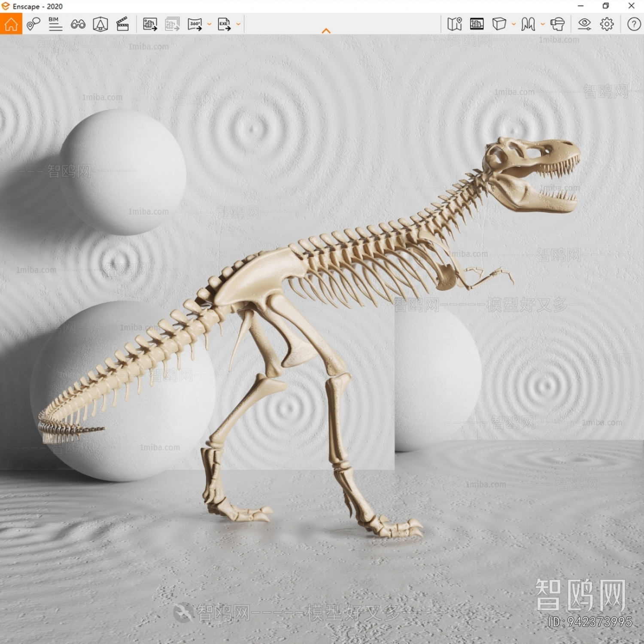This screenshot has height=644, width=644.
Task: Open the Help question mark
Action: (634, 24)
